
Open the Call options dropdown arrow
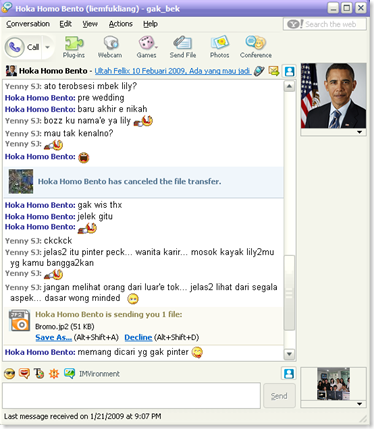pos(48,47)
